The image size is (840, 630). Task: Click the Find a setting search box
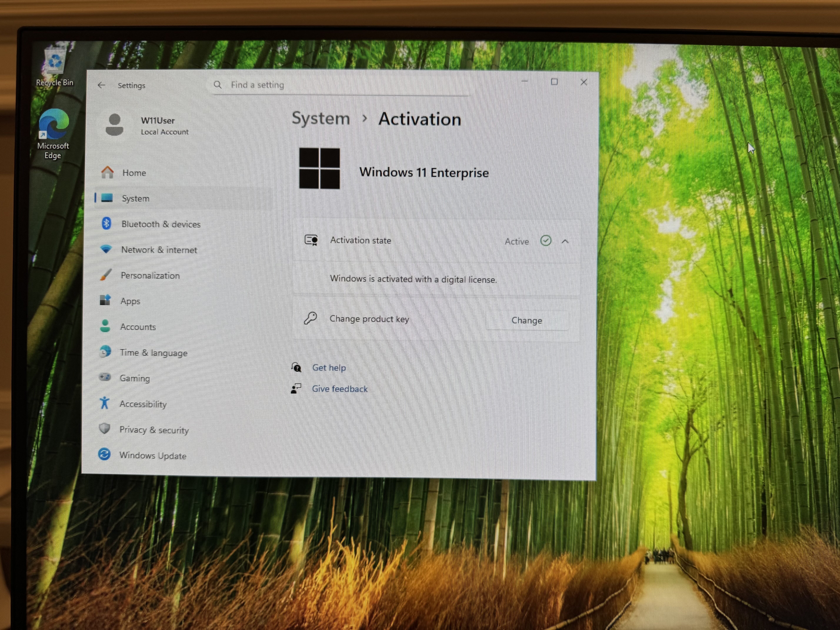tap(342, 85)
